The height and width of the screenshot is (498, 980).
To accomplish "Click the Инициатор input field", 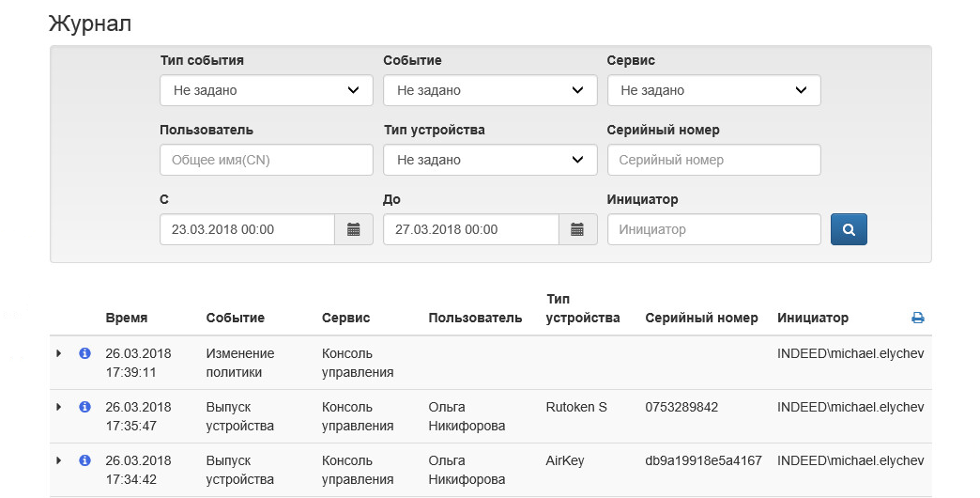I will point(713,229).
